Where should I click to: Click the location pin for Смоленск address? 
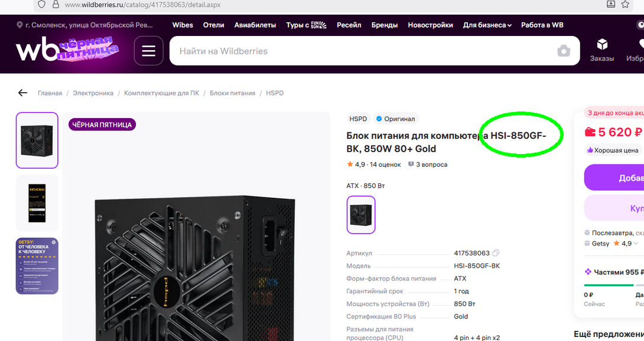[20, 25]
